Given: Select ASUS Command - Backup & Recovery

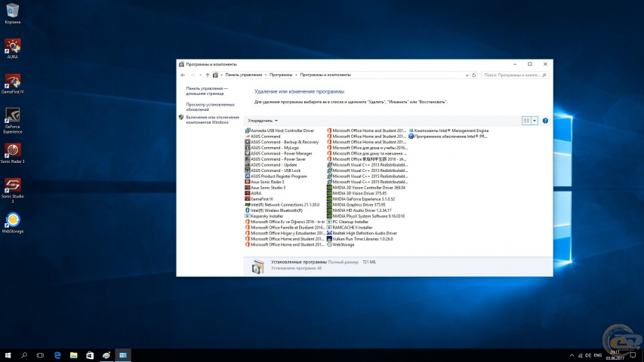Looking at the screenshot, I should (x=282, y=142).
